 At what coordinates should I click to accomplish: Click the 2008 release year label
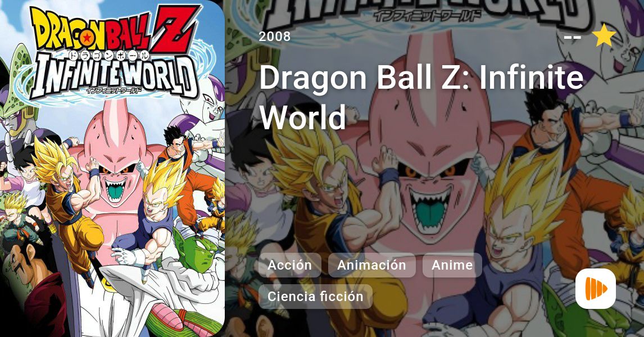click(x=275, y=37)
